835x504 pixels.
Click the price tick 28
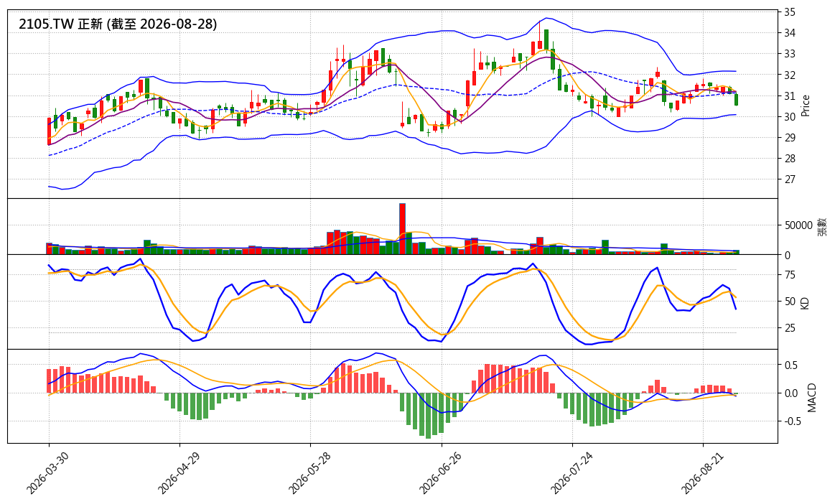tap(790, 158)
